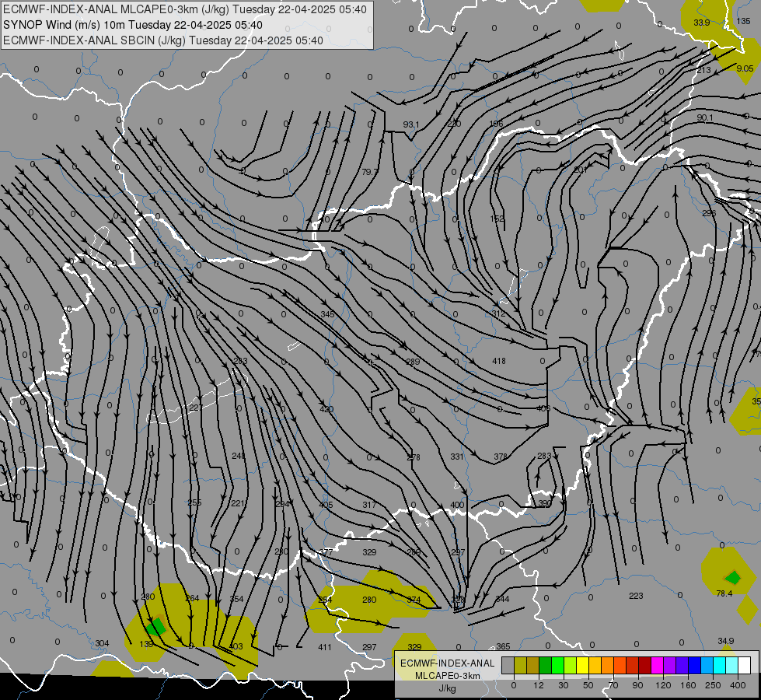The image size is (761, 700).
Task: Click the MLCAPE0-3km title line at top
Action: click(184, 9)
